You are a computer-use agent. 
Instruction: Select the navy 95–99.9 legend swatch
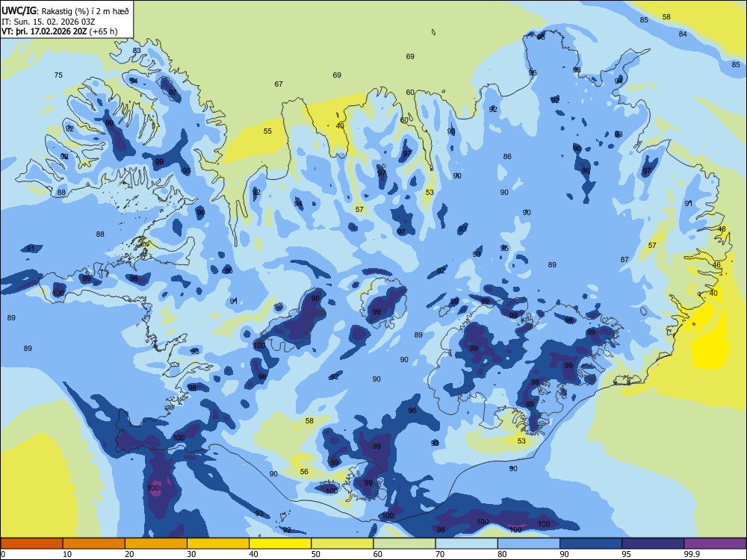[x=653, y=544]
